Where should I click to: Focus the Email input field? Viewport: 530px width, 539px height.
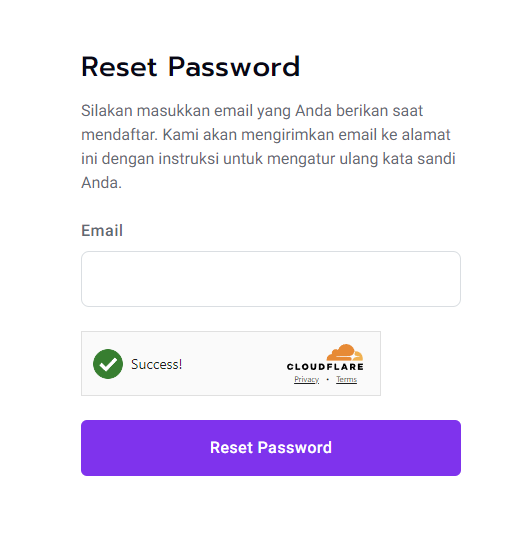(x=271, y=279)
